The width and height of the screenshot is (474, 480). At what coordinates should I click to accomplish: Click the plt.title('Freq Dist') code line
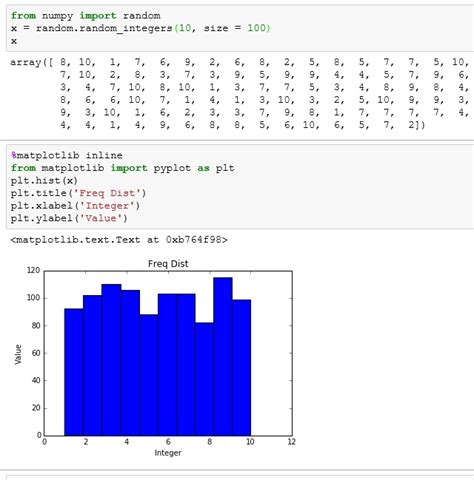(x=78, y=193)
